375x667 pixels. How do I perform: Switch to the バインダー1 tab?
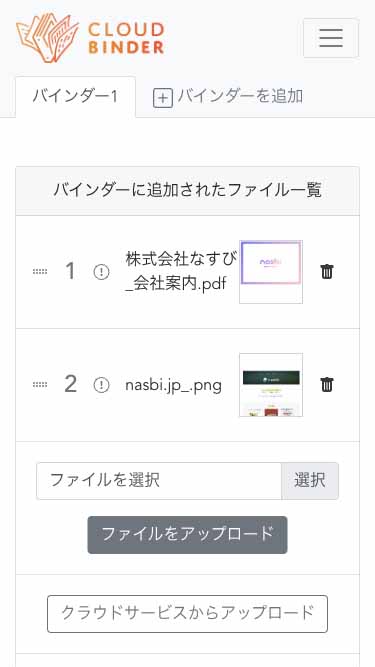(76, 97)
